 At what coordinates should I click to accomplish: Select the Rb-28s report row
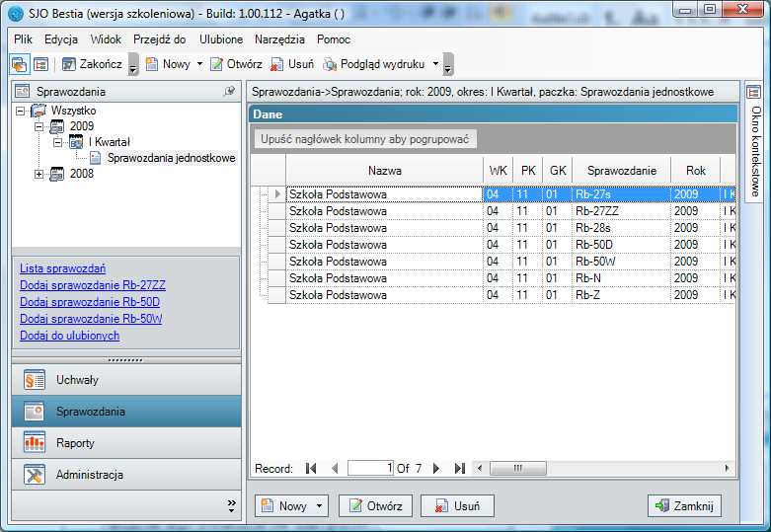pyautogui.click(x=501, y=228)
